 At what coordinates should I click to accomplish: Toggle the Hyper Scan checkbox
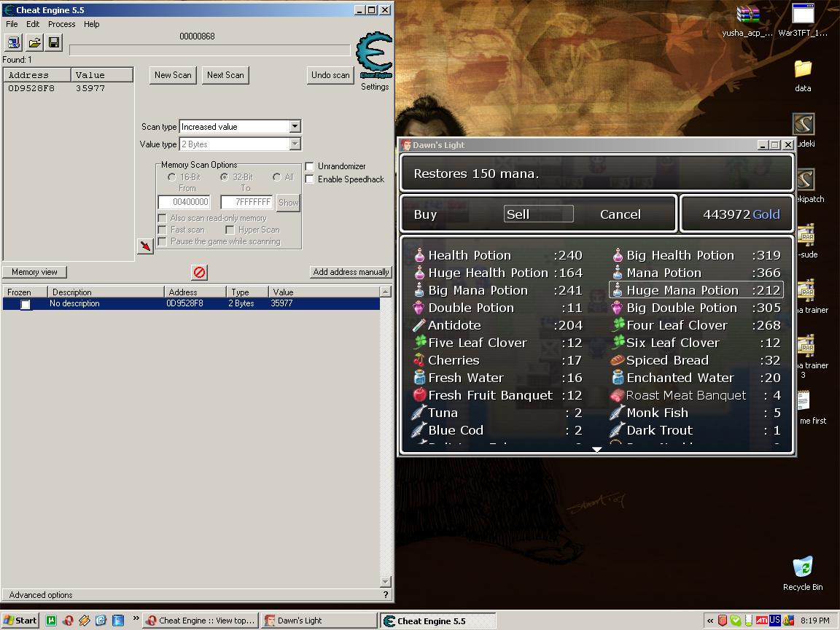(x=230, y=230)
